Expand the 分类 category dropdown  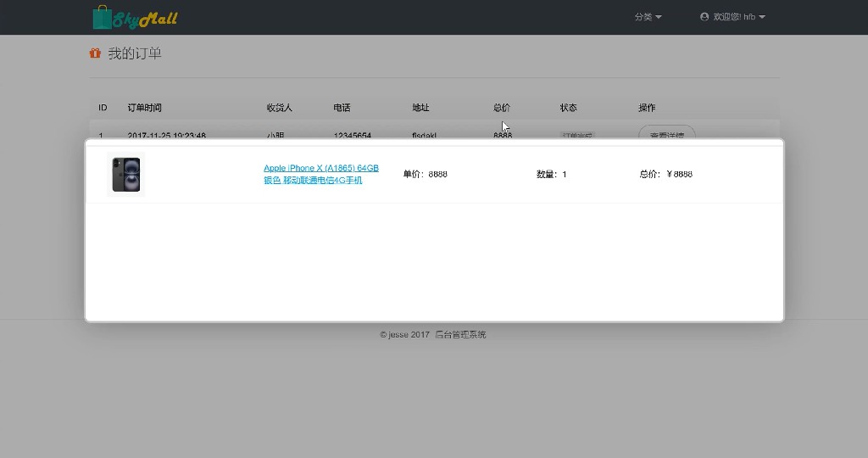[648, 17]
